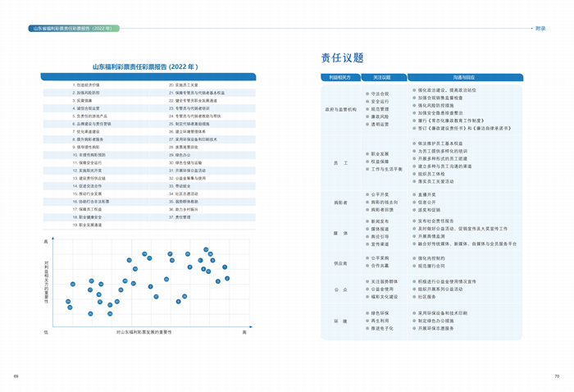Click the 对山东福利彩票发展的重要性 axis label
The image size is (574, 392).
143,331
